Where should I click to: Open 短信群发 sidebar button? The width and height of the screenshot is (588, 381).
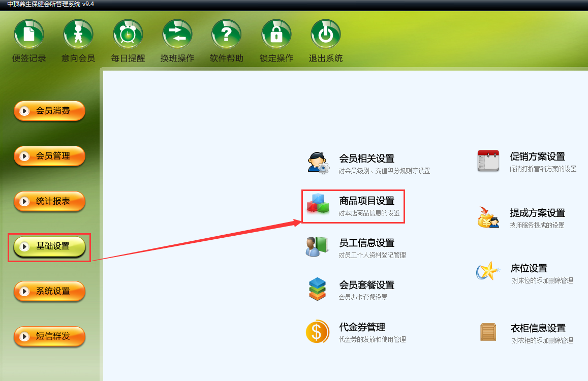(49, 336)
